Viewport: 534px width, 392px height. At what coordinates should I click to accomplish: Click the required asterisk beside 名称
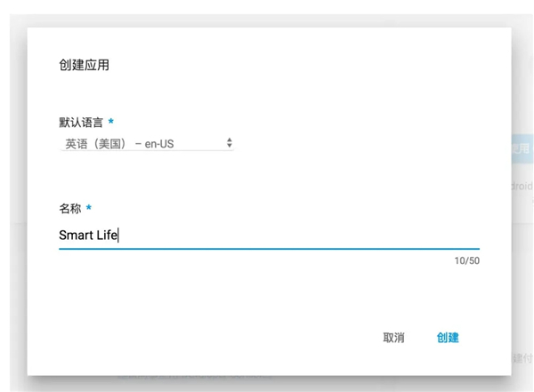(x=89, y=209)
